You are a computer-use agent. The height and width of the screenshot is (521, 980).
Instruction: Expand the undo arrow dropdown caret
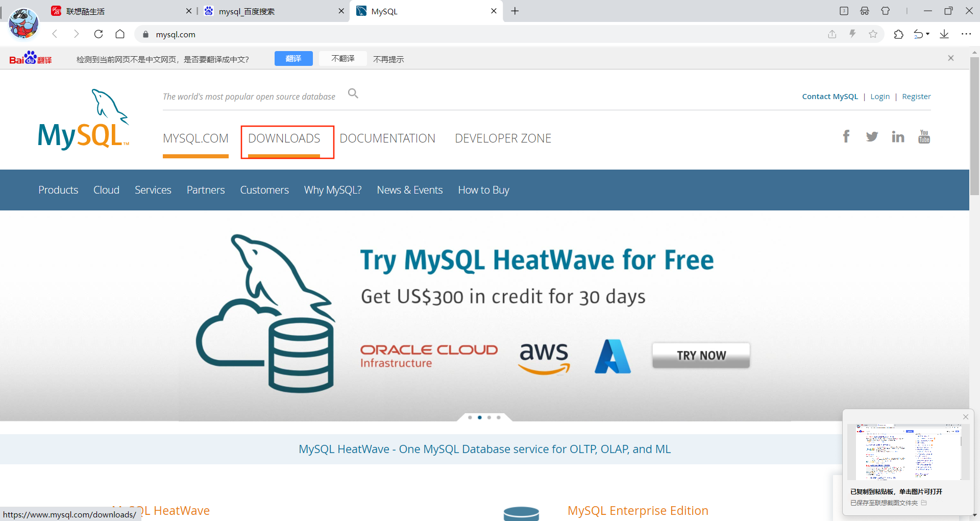[x=927, y=34]
